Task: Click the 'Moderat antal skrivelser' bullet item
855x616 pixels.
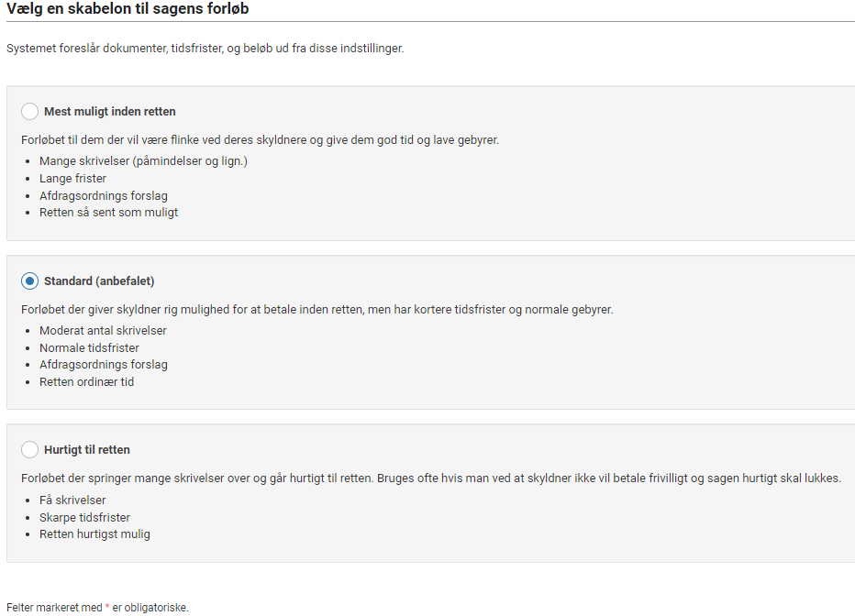Action: [x=103, y=330]
